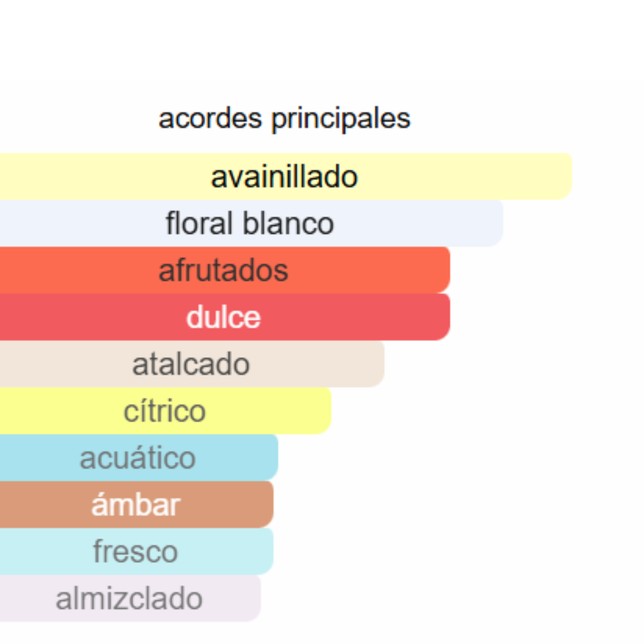This screenshot has width=644, height=644.
Task: Open the afrutados accord
Action: (224, 270)
